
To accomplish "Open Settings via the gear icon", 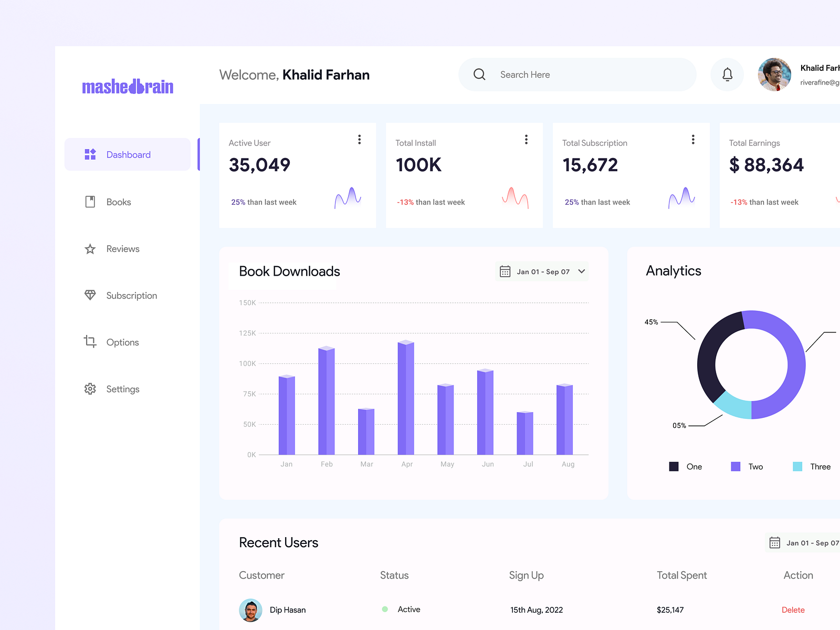I will [90, 388].
